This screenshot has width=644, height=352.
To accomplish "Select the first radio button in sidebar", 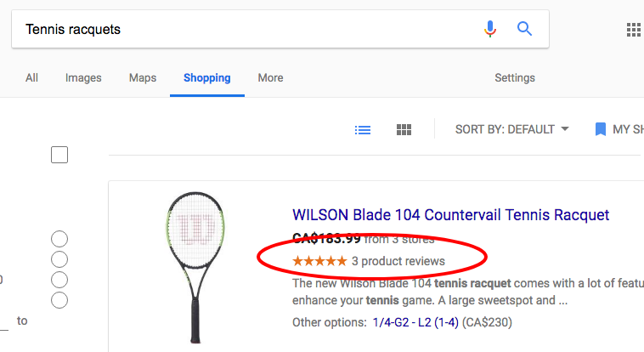I will point(59,239).
